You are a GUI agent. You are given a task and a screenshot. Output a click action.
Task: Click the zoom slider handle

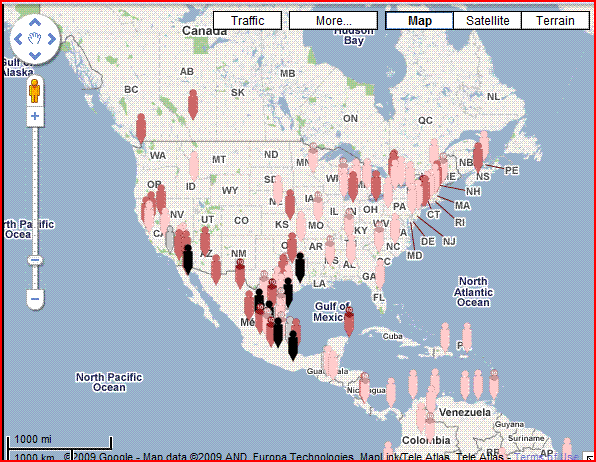point(35,260)
